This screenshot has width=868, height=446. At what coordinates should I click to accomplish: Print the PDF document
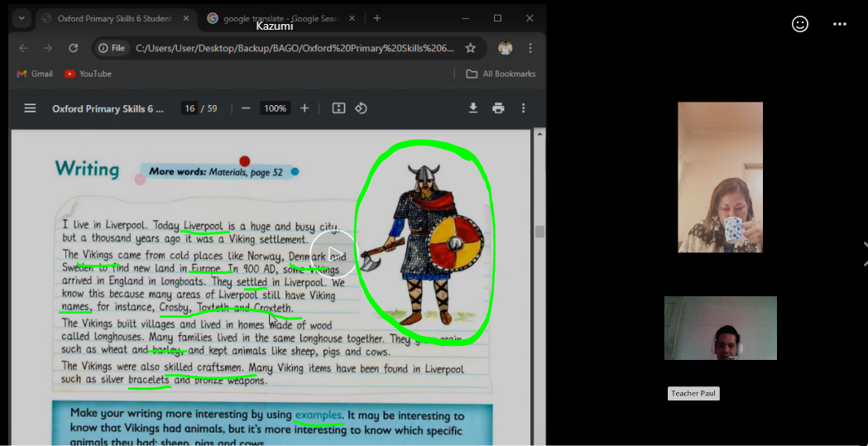[x=498, y=108]
